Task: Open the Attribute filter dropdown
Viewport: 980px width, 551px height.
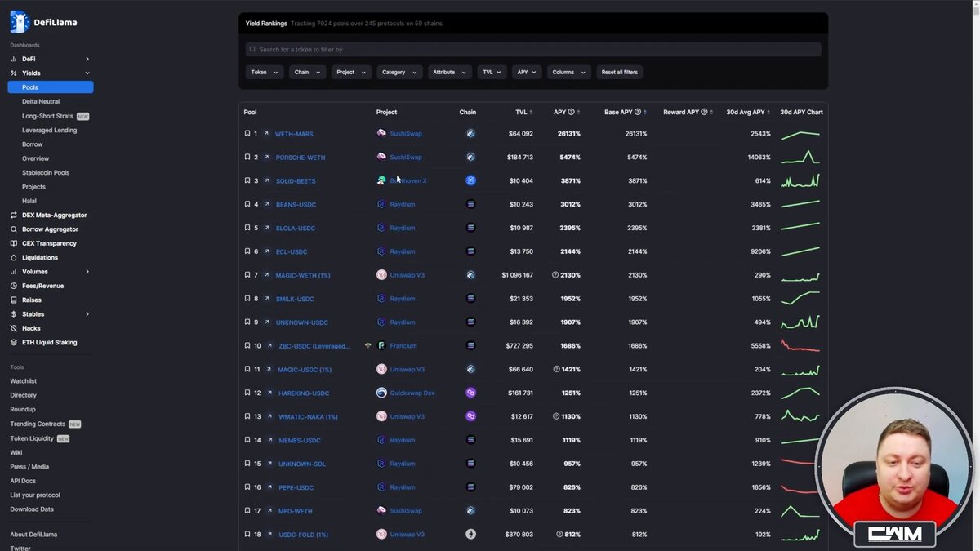Action: coord(450,72)
